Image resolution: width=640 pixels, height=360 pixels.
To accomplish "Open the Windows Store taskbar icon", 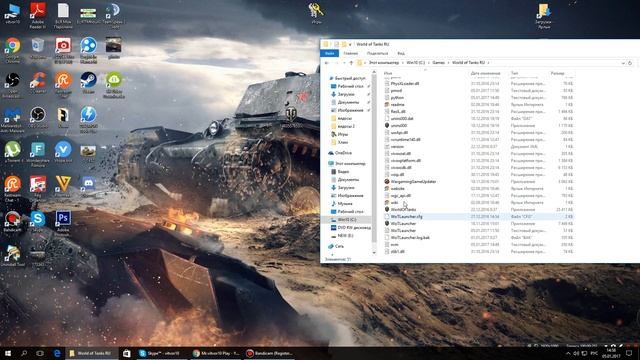I will 127,353.
